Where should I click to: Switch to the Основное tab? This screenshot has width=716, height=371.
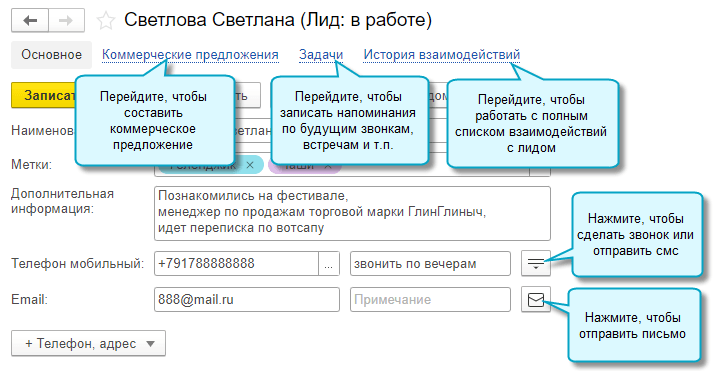pyautogui.click(x=52, y=55)
